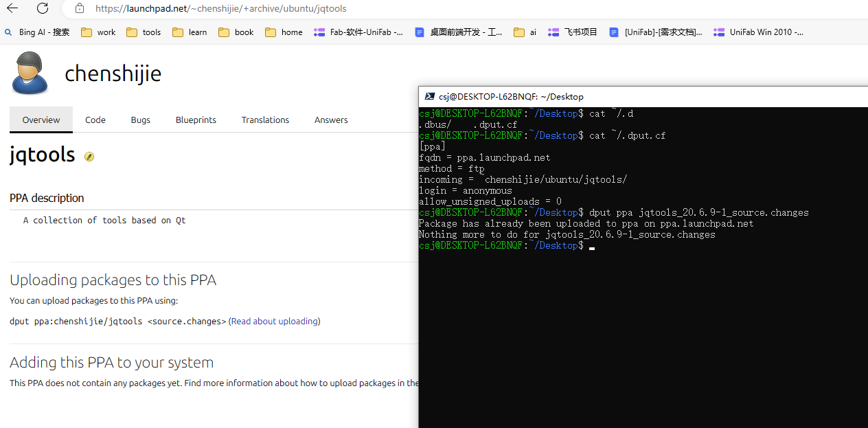
Task: Open the learn bookmarks folder
Action: [190, 32]
